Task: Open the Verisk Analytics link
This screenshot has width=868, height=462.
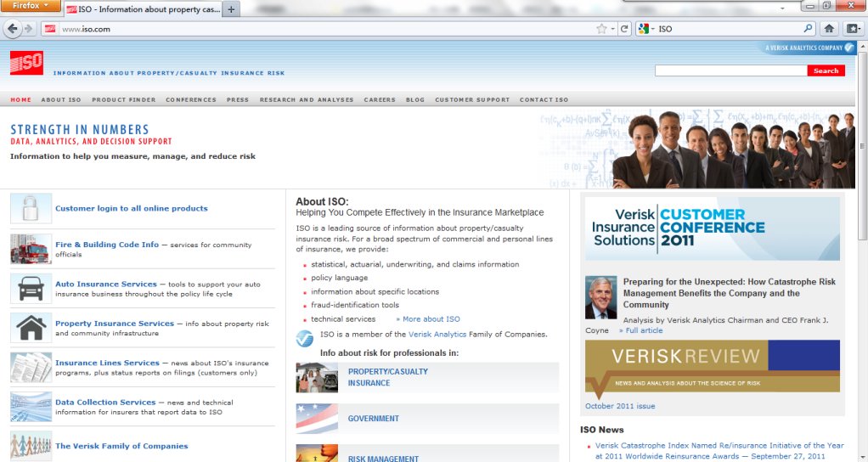Action: pyautogui.click(x=437, y=335)
